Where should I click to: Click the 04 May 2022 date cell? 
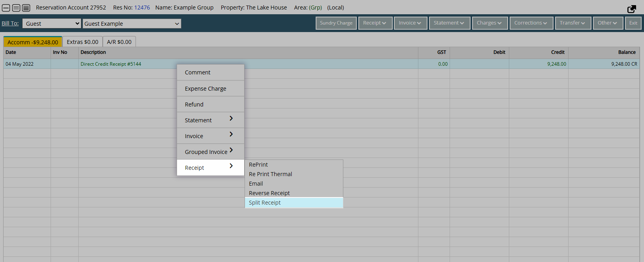tap(27, 64)
